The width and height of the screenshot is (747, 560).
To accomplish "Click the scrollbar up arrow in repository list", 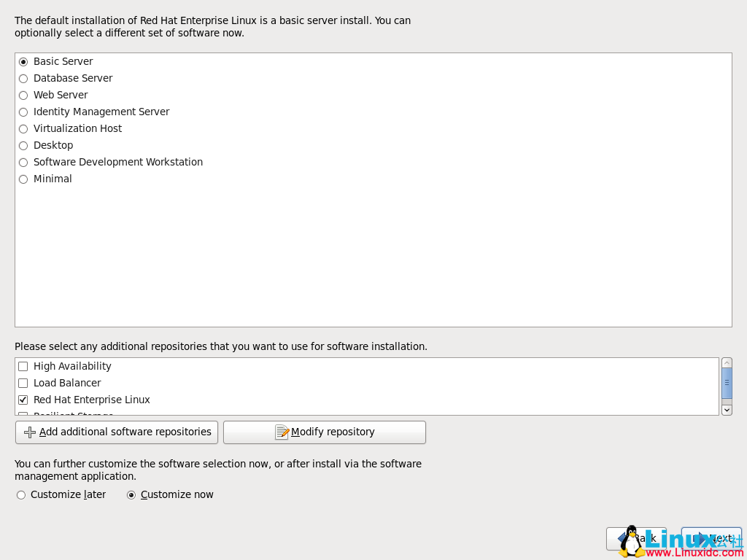I will click(726, 362).
